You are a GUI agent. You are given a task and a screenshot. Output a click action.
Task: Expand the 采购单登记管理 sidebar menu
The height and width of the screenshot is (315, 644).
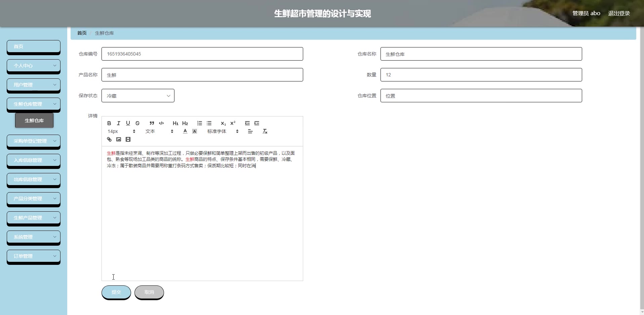point(34,141)
